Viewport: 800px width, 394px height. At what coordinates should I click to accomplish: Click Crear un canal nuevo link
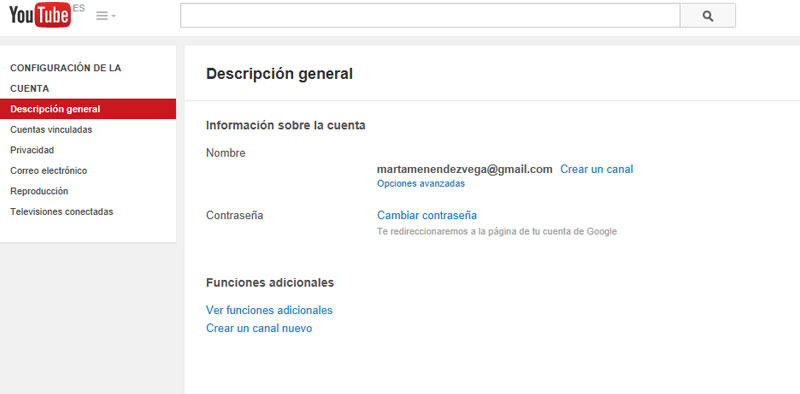259,328
